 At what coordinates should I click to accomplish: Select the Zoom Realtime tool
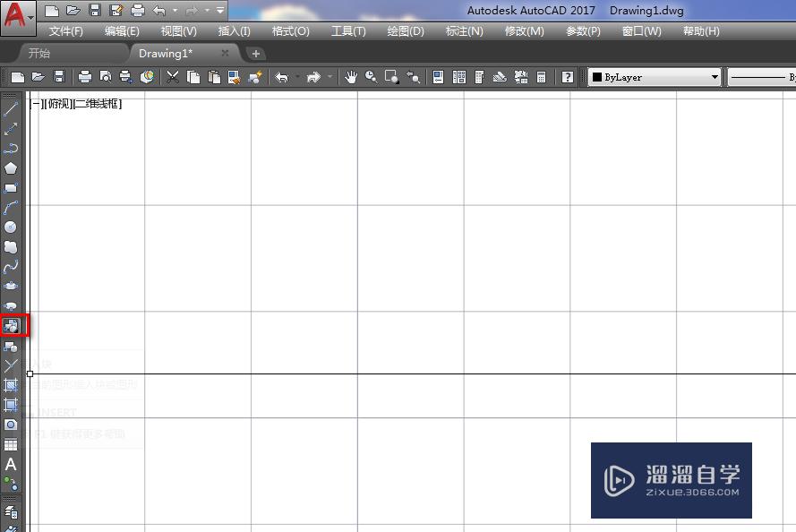[371, 77]
